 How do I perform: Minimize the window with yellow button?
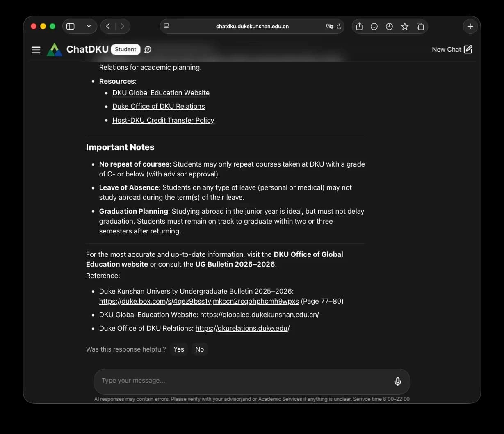(x=43, y=26)
